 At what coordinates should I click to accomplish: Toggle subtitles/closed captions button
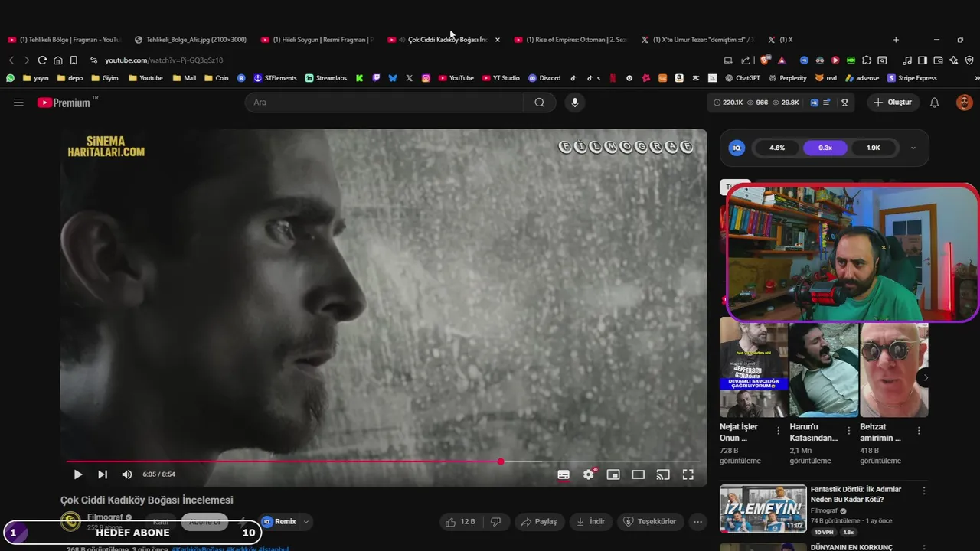click(563, 474)
